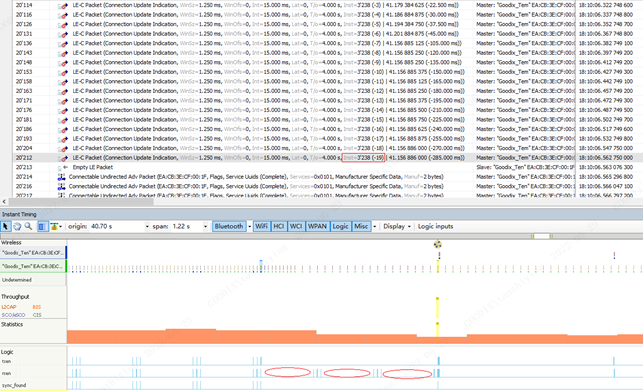
Task: Open the span value dropdown
Action: (x=205, y=226)
